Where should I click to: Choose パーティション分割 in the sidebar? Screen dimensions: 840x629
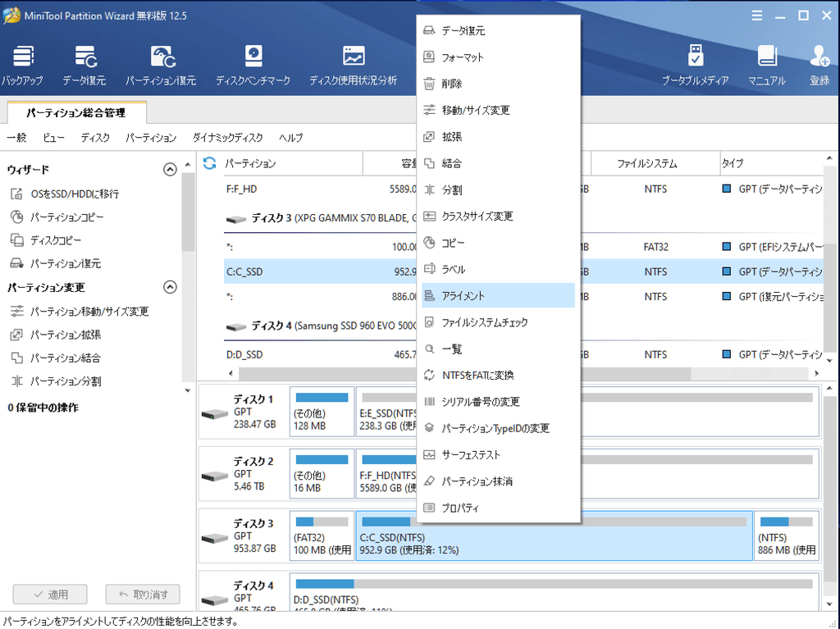tap(56, 381)
